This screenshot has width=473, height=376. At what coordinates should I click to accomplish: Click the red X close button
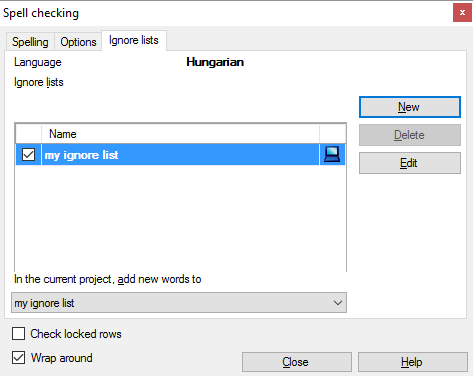coord(462,13)
